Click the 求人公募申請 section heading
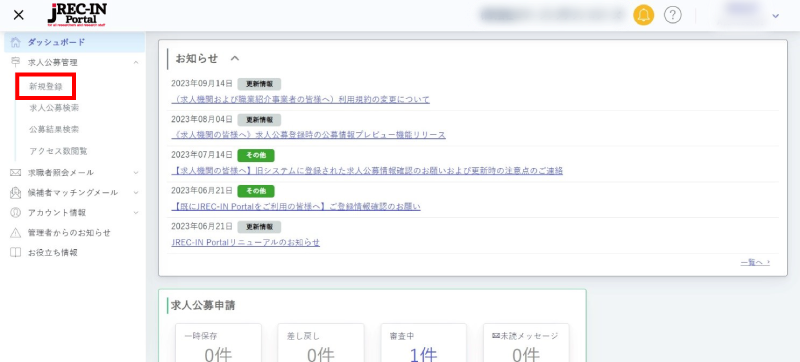 (x=203, y=305)
